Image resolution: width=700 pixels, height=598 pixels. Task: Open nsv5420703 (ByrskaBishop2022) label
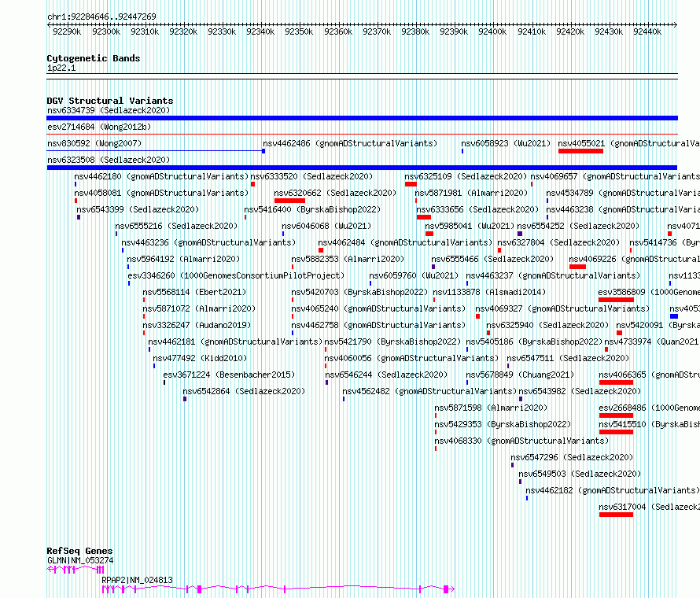(x=359, y=292)
